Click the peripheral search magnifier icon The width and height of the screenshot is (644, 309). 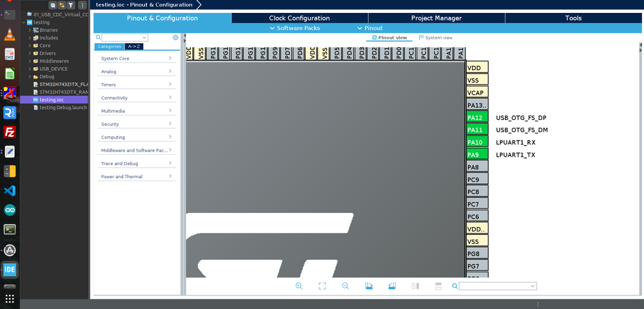point(98,37)
